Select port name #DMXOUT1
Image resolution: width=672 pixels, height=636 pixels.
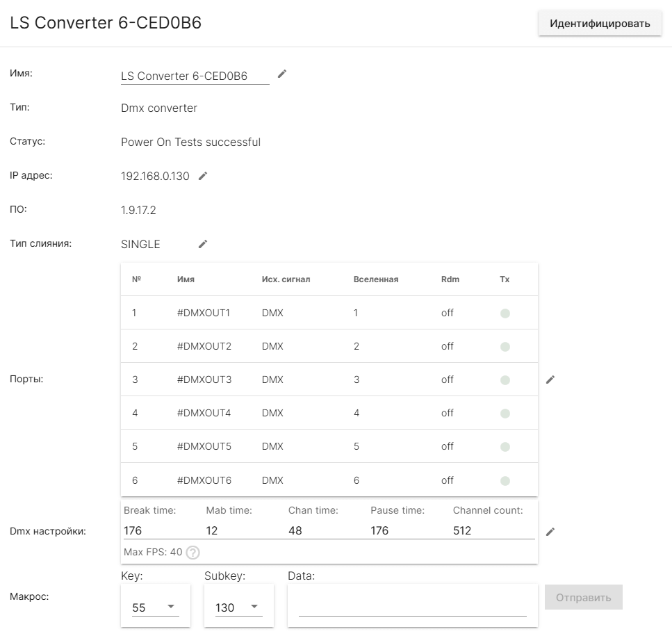coord(204,313)
